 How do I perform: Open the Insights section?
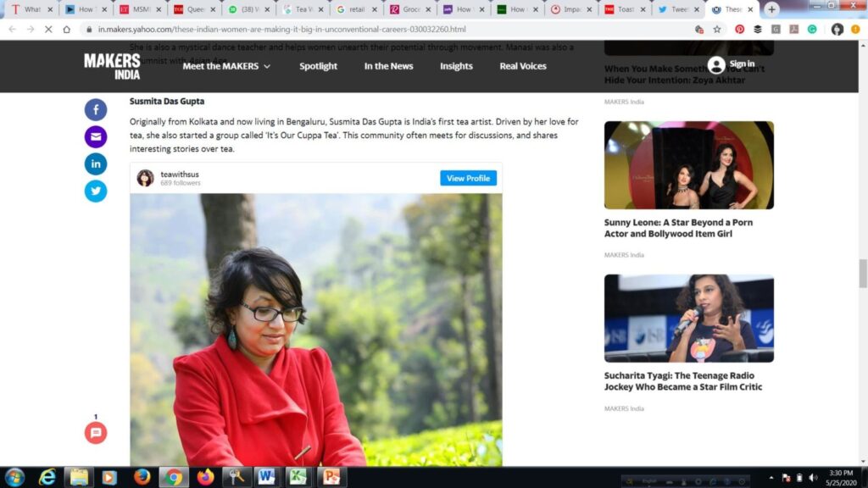click(x=456, y=66)
